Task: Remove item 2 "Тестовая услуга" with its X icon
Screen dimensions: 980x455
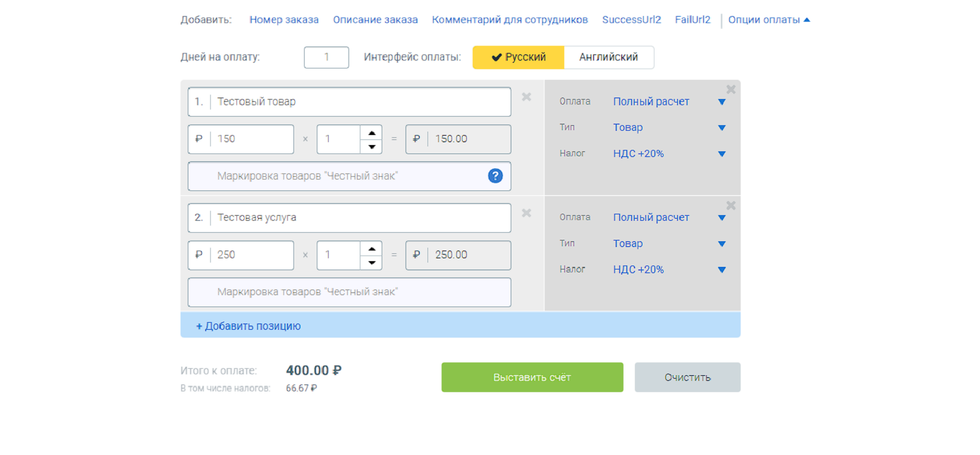Action: click(x=526, y=213)
